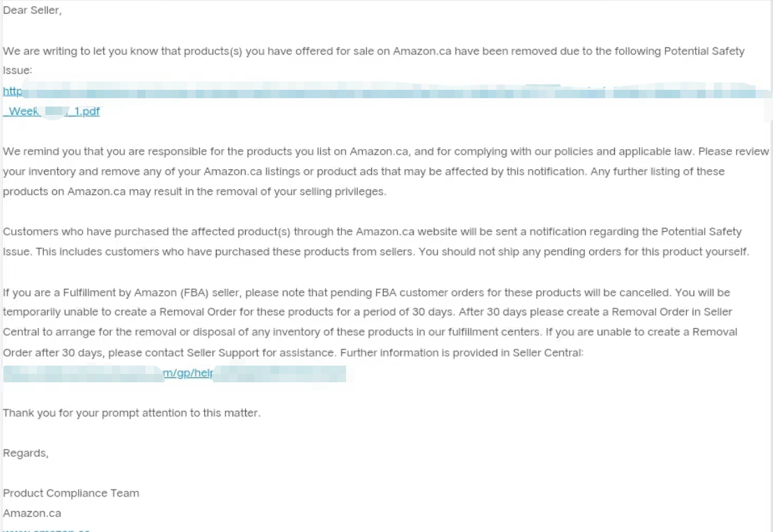Screen dimensions: 773x532
Task: Click the "Product Compliance Team" signature
Action: [x=71, y=493]
